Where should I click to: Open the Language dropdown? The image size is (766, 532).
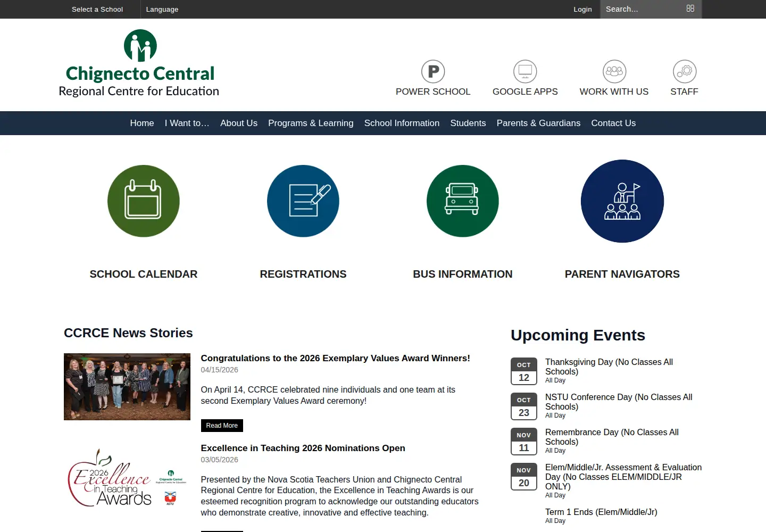coord(162,9)
